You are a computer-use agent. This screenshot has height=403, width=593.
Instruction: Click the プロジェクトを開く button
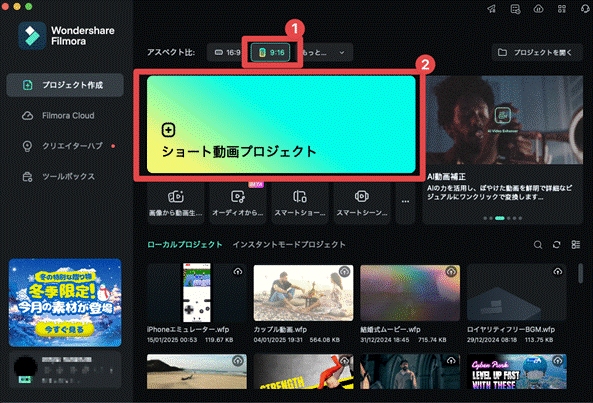point(537,53)
